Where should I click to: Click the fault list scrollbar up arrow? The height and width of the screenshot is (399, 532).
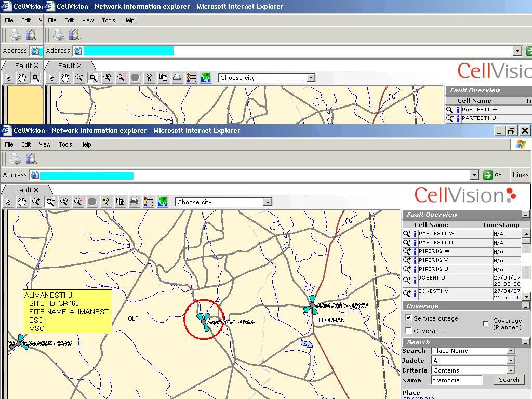point(526,234)
